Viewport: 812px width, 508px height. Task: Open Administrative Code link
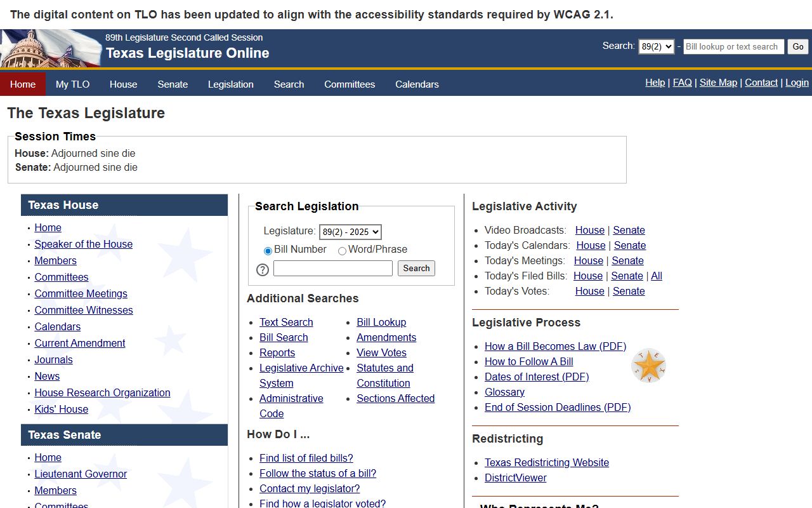pyautogui.click(x=291, y=406)
